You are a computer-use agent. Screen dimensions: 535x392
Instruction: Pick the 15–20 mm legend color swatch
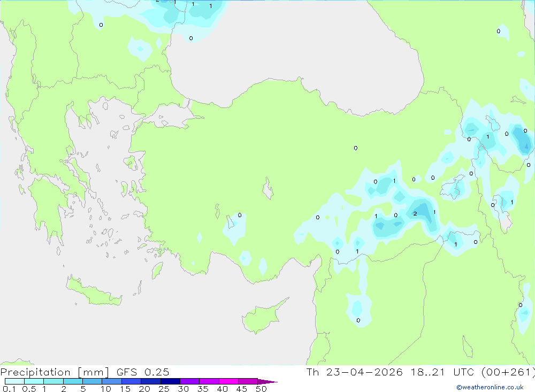pos(131,381)
